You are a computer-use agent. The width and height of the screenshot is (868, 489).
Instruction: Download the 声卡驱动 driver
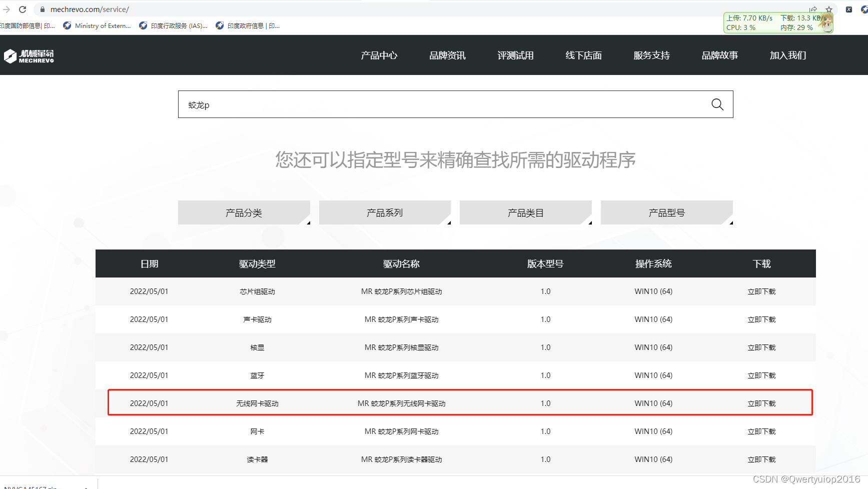[x=761, y=319]
